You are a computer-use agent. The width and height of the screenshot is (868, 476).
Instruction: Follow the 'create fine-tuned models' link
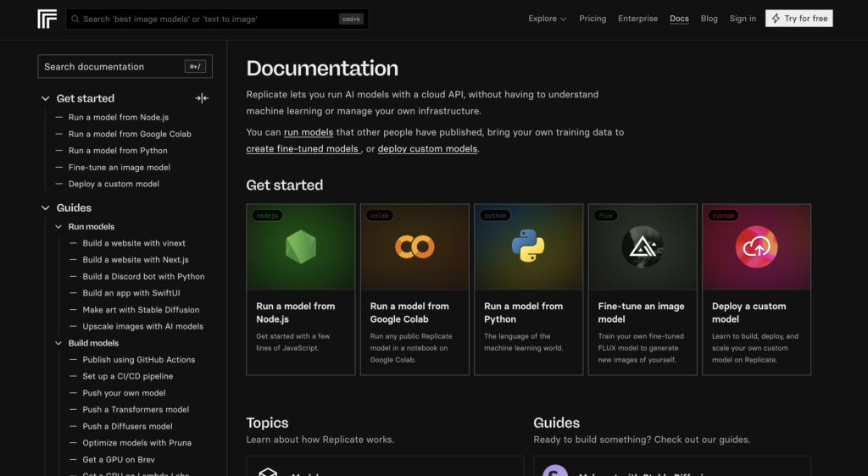[x=303, y=149]
